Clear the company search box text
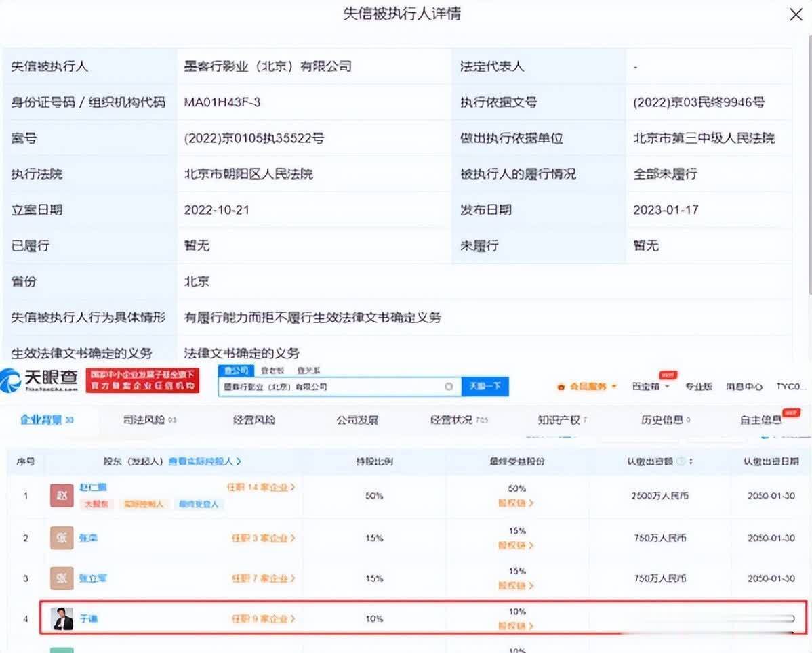Screen dimensions: 812x653 (x=449, y=387)
